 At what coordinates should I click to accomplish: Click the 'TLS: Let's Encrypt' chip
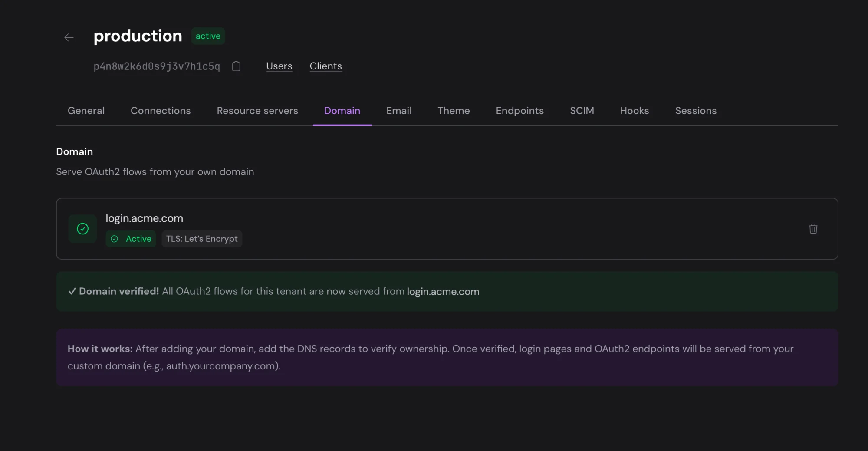click(202, 239)
